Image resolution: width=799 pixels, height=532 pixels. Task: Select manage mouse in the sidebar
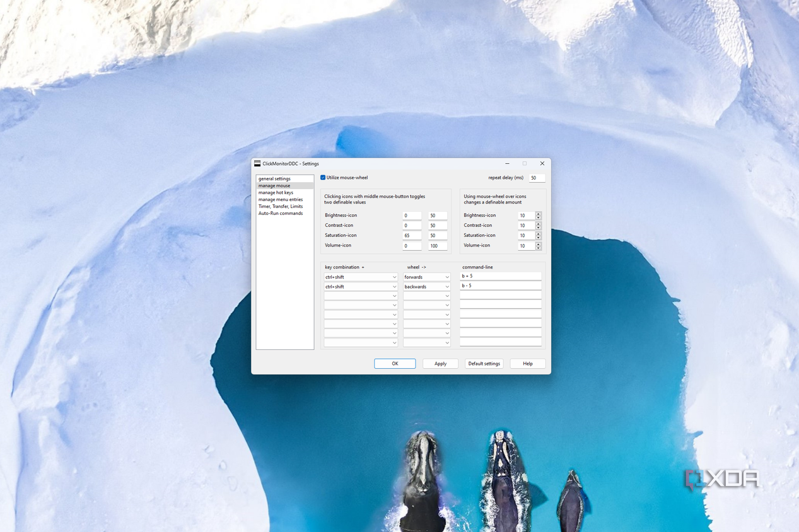(x=285, y=186)
